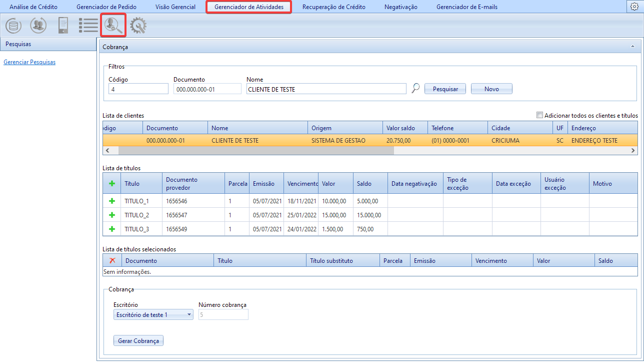Click the client list scroll right arrow
This screenshot has width=644, height=362.
click(633, 150)
